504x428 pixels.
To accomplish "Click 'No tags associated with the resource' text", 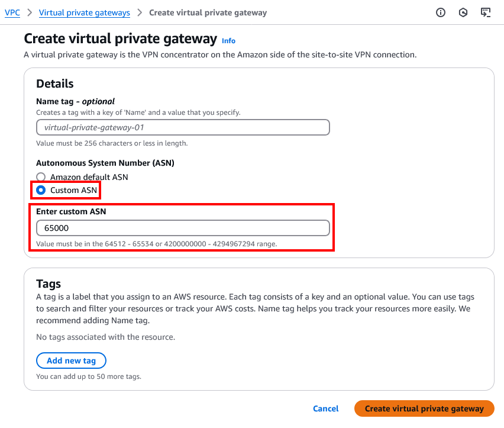I will point(106,337).
